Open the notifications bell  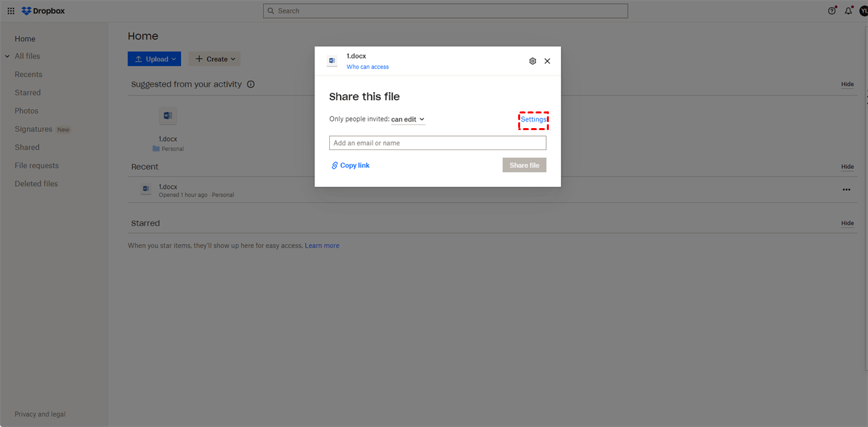(x=848, y=11)
